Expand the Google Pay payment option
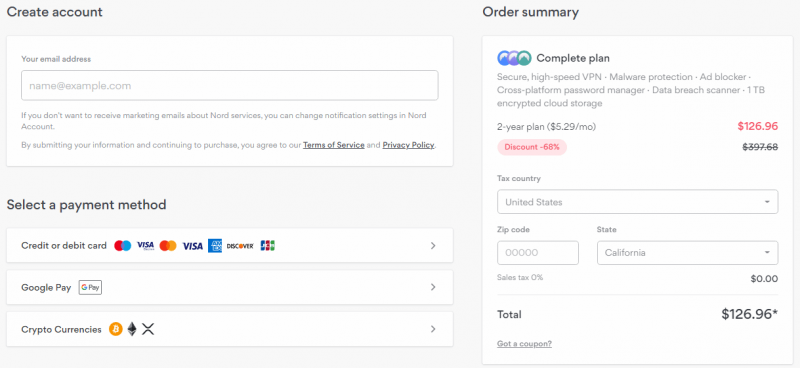Viewport: 800px width, 368px height. coord(230,287)
